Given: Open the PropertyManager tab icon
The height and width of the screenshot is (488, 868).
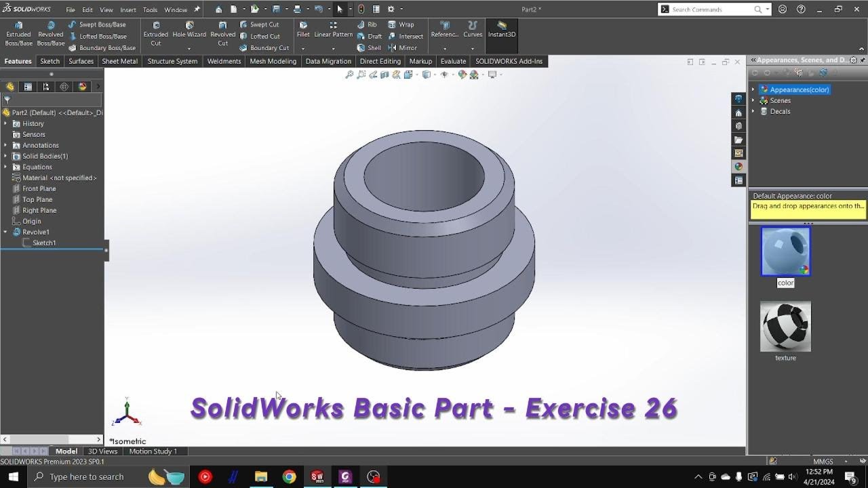Looking at the screenshot, I should [28, 87].
